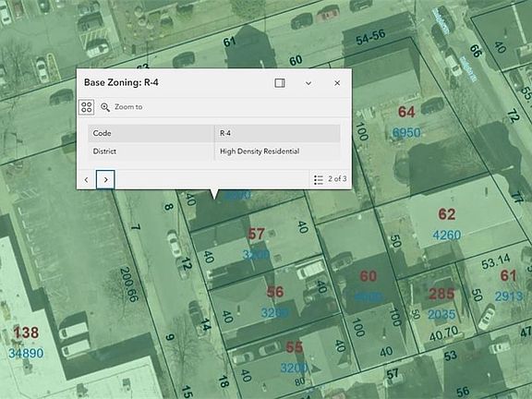The image size is (532, 399).
Task: Click the Base Zoning: R-4 title
Action: point(121,82)
